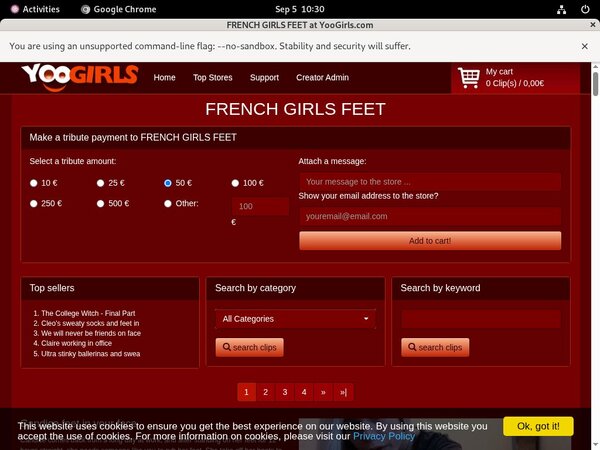
Task: Open the Activities overview
Action: click(x=33, y=8)
